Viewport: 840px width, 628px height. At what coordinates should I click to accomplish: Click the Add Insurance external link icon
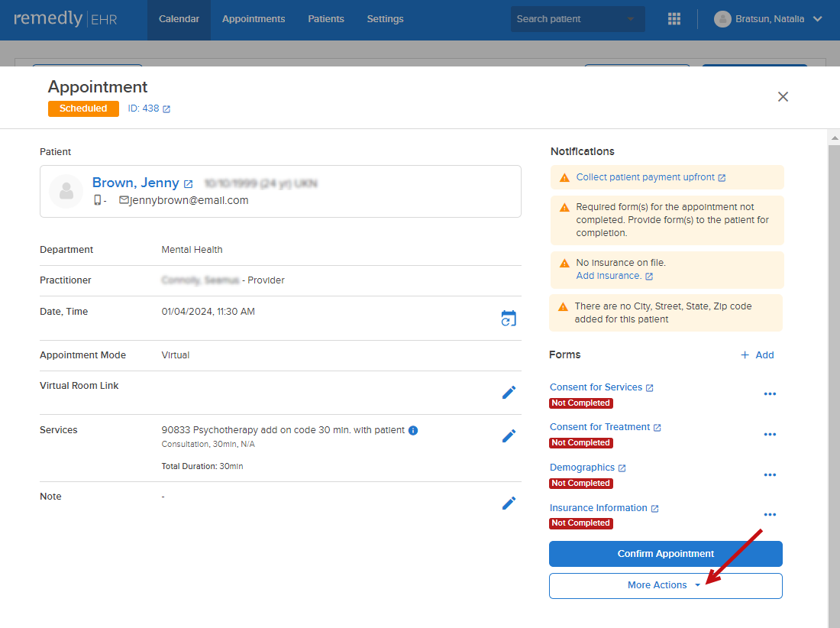(649, 277)
